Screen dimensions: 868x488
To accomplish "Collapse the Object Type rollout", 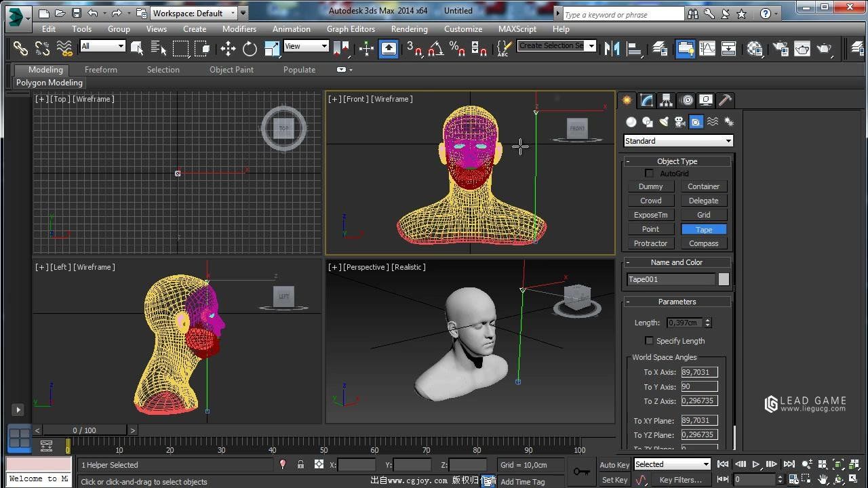I will click(x=677, y=161).
